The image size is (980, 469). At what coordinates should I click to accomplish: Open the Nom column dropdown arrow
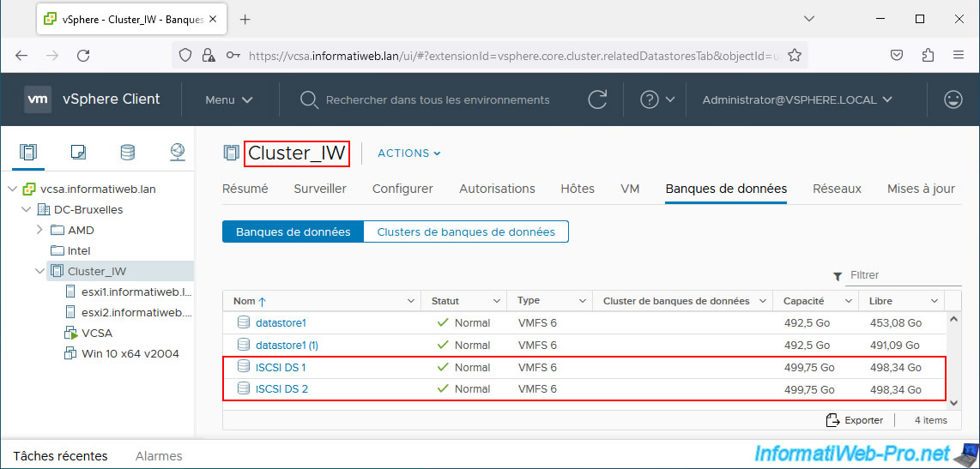(x=411, y=301)
